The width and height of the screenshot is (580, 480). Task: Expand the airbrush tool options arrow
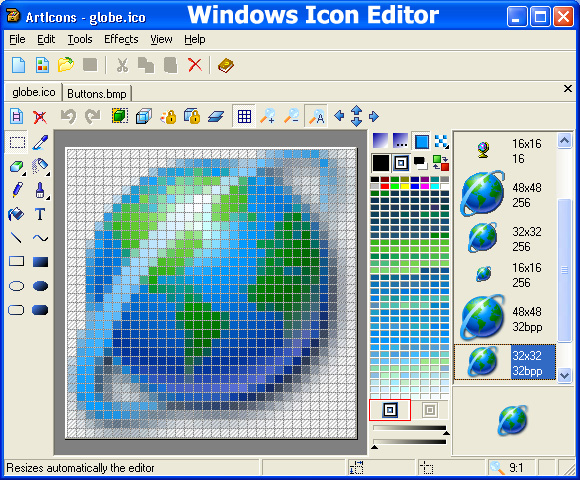click(x=48, y=174)
